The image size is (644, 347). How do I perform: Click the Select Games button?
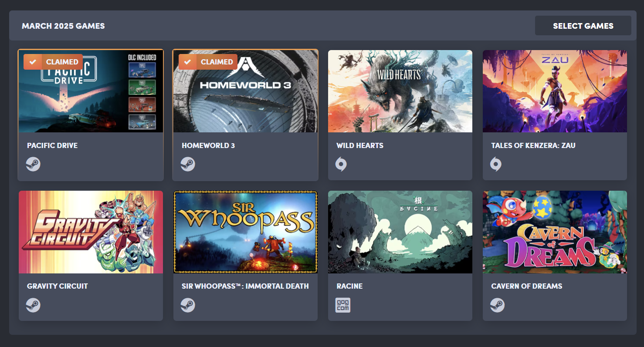tap(583, 26)
